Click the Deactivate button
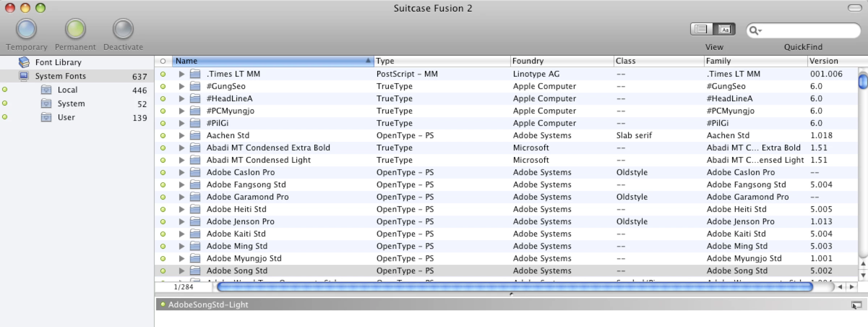 [123, 29]
